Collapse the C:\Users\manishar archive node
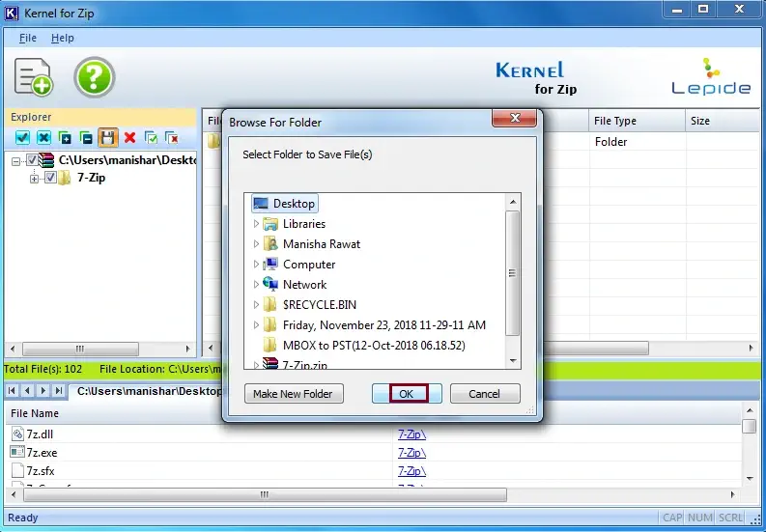This screenshot has height=532, width=766. tap(15, 160)
